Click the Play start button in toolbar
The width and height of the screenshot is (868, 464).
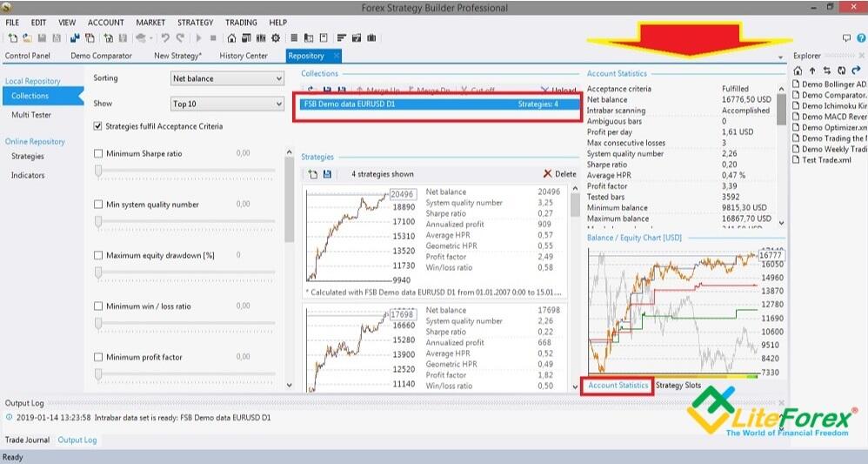click(x=198, y=37)
